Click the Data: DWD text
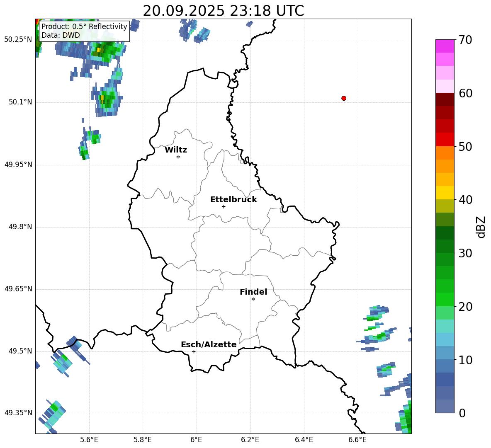The height and width of the screenshot is (448, 491). [x=61, y=35]
